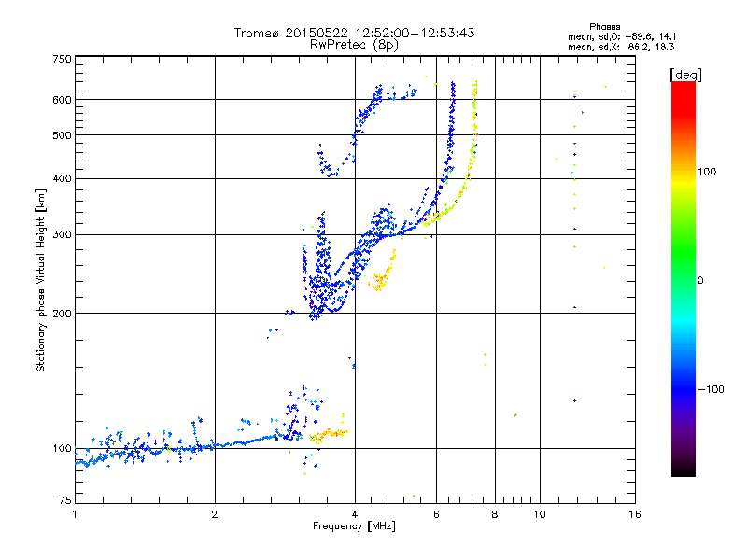Image resolution: width=747 pixels, height=560 pixels.
Task: Click the y-axis tick label '200'
Action: pos(62,314)
